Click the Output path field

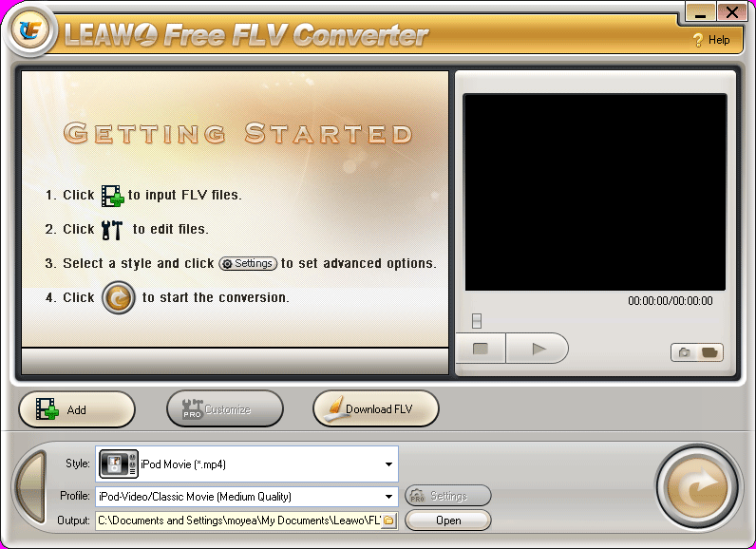point(238,521)
